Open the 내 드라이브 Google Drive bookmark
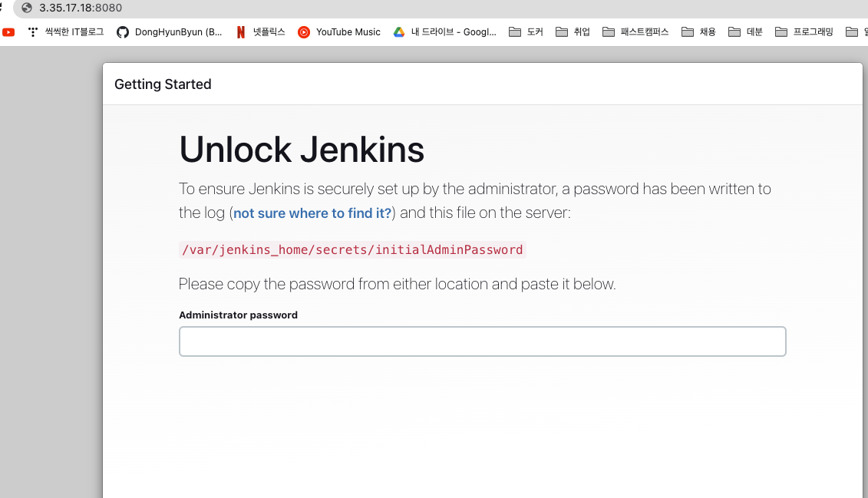This screenshot has width=868, height=498. point(444,32)
